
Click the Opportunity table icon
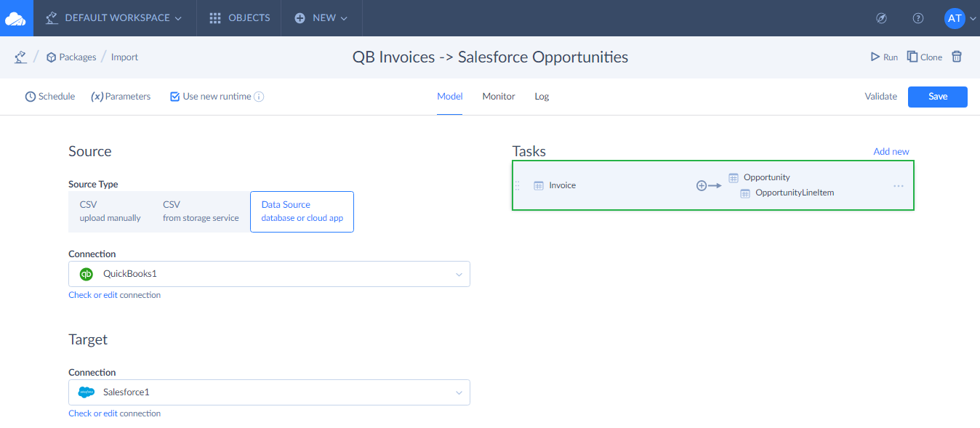pos(734,177)
